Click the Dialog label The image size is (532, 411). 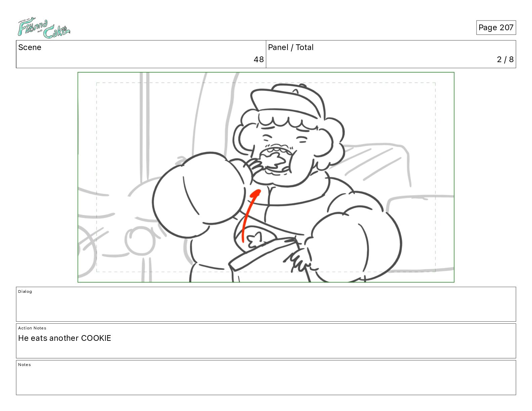pos(25,291)
